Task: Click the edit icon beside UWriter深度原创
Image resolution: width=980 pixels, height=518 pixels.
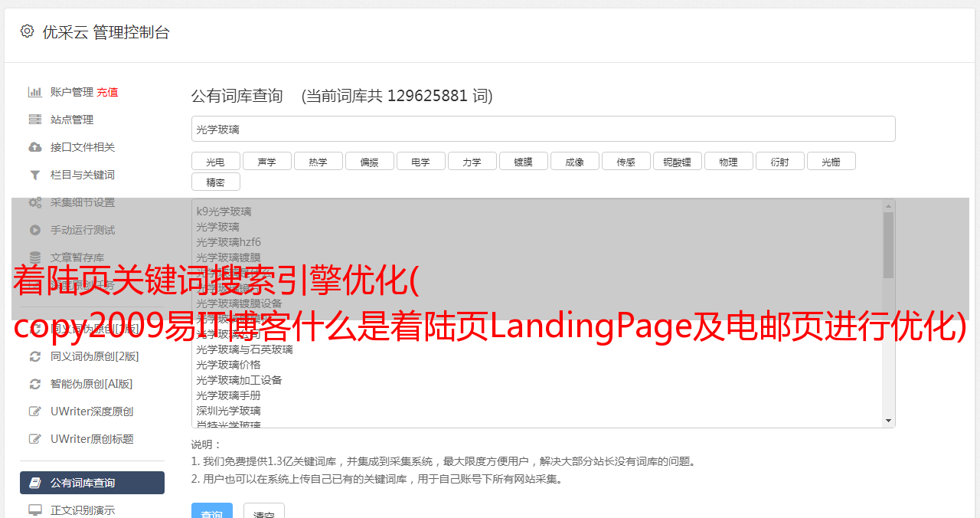Action: 34,411
